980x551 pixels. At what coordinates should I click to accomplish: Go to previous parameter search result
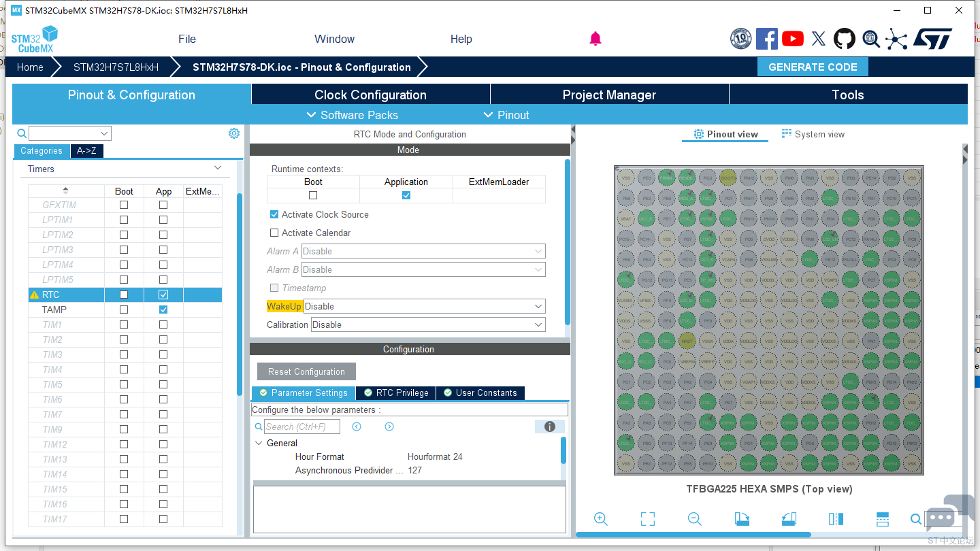357,427
